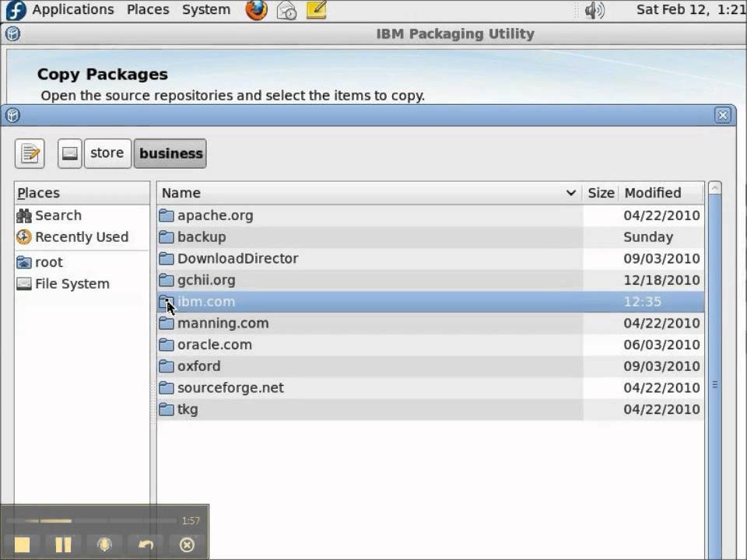747x560 pixels.
Task: Click Sunday modified date of backup
Action: tap(648, 237)
